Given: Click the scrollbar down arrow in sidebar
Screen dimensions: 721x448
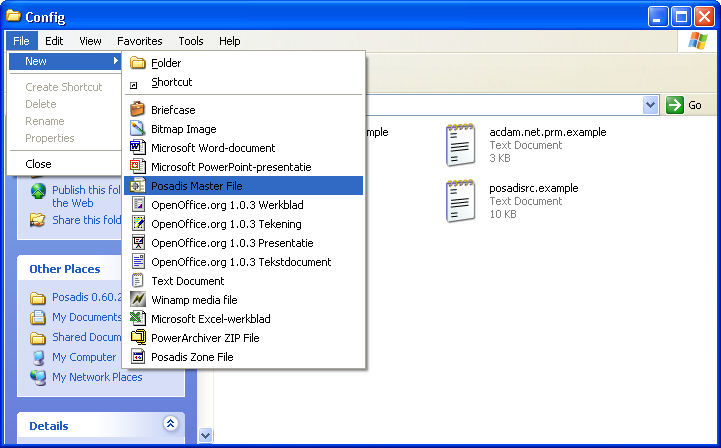Looking at the screenshot, I should pyautogui.click(x=206, y=436).
